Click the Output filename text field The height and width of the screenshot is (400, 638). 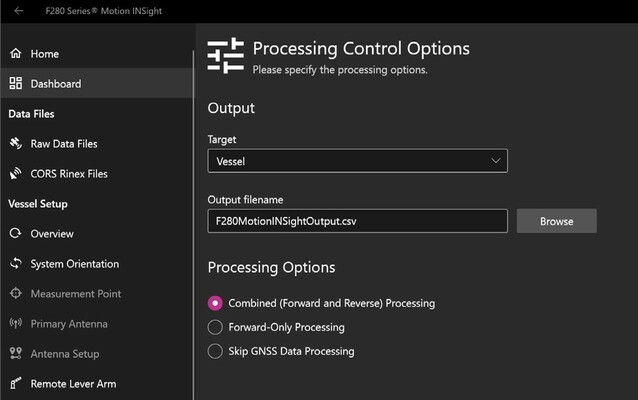tap(357, 221)
